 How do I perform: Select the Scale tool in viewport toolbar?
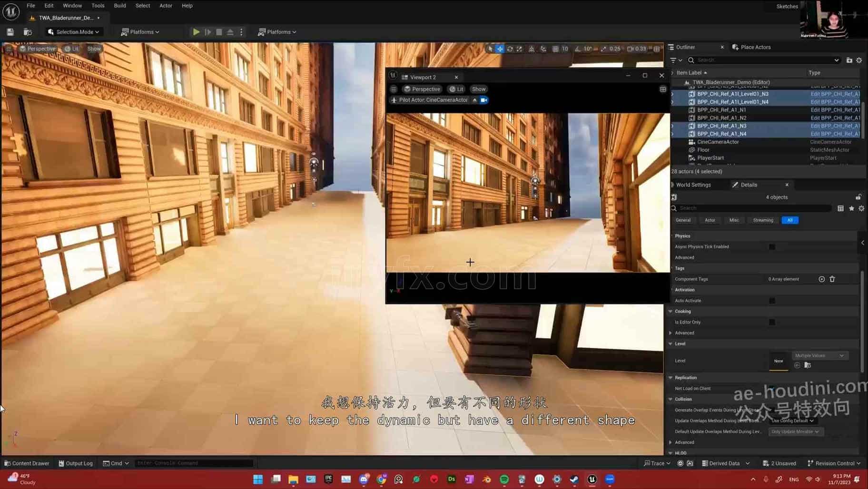click(x=519, y=49)
